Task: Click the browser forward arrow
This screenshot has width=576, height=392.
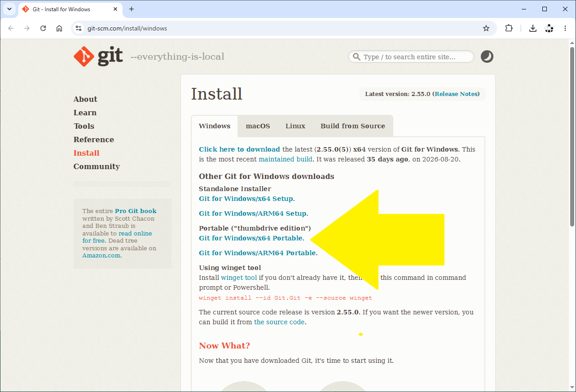Action: click(x=27, y=28)
